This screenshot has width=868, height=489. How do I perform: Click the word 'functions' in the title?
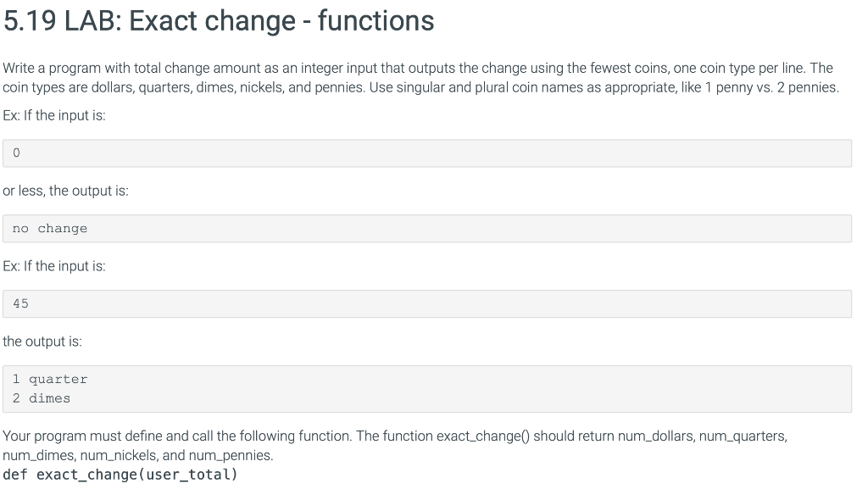pyautogui.click(x=376, y=21)
